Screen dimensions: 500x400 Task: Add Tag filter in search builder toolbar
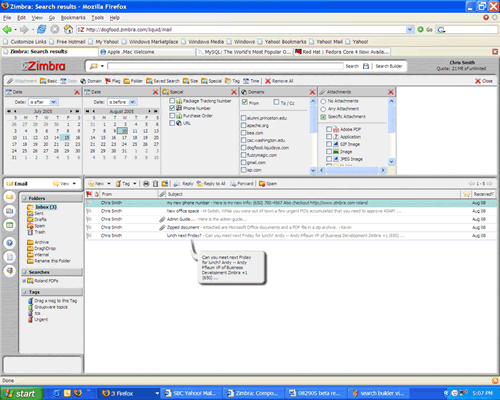pyautogui.click(x=232, y=81)
